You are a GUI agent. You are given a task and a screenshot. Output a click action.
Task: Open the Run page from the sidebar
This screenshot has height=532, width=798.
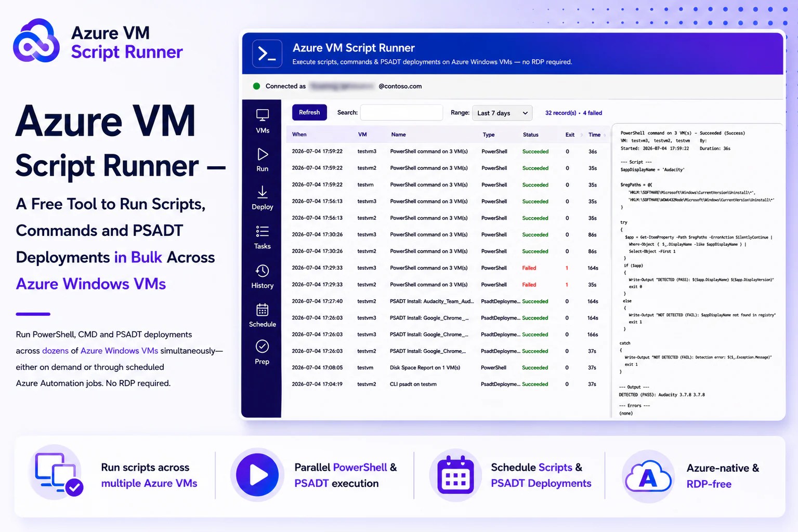pyautogui.click(x=263, y=160)
